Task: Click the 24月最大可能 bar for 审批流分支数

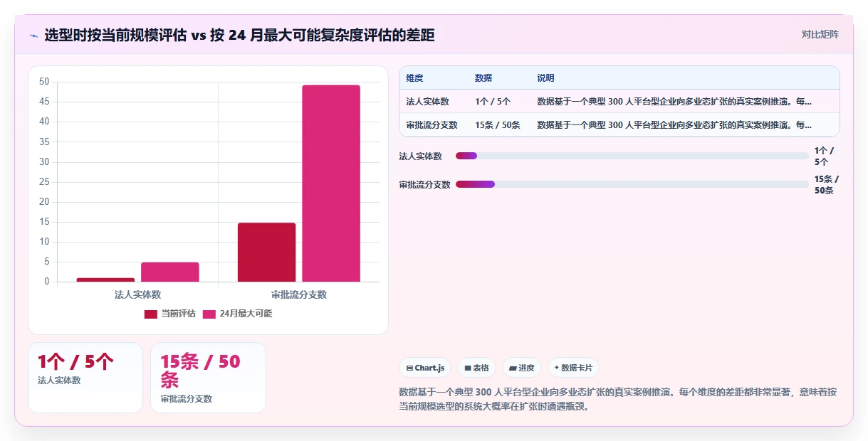Action: [331, 184]
